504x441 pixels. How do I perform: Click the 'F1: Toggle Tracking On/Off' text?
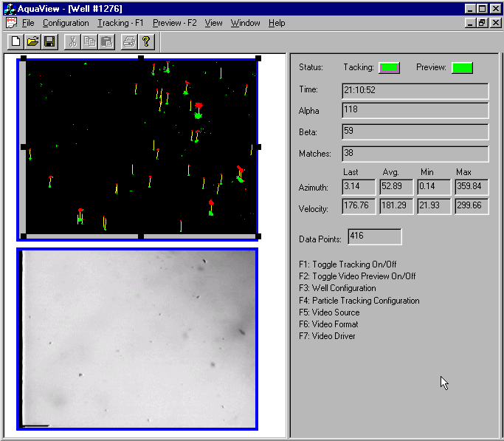coord(348,264)
